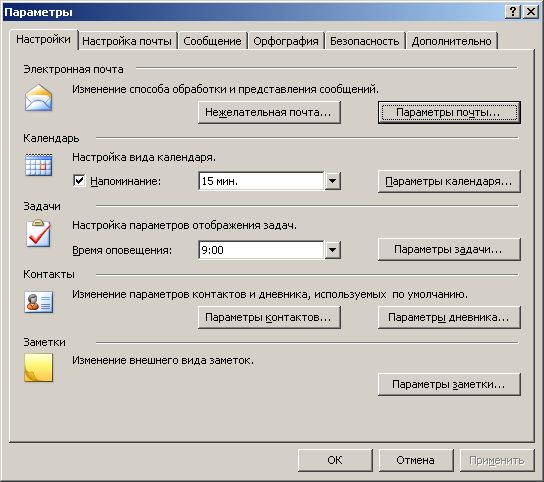The image size is (544, 482).
Task: Switch to the Настройка почты tab
Action: pyautogui.click(x=127, y=41)
